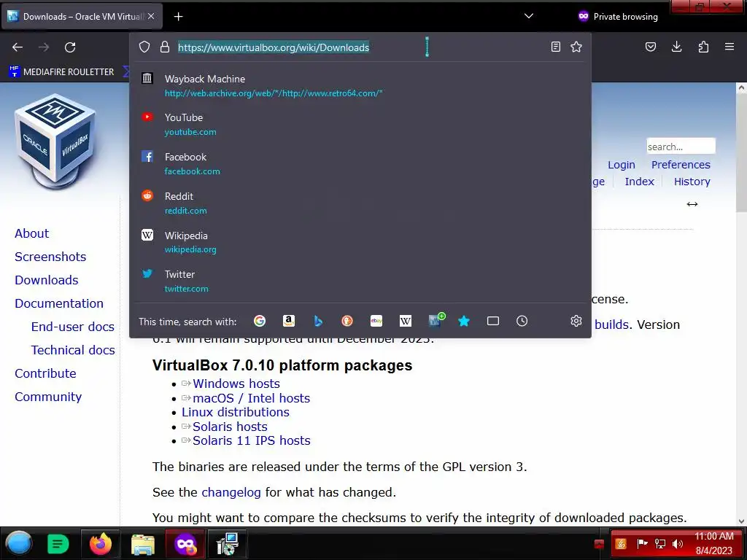The height and width of the screenshot is (560, 747).
Task: Search this time with Bing
Action: [318, 321]
